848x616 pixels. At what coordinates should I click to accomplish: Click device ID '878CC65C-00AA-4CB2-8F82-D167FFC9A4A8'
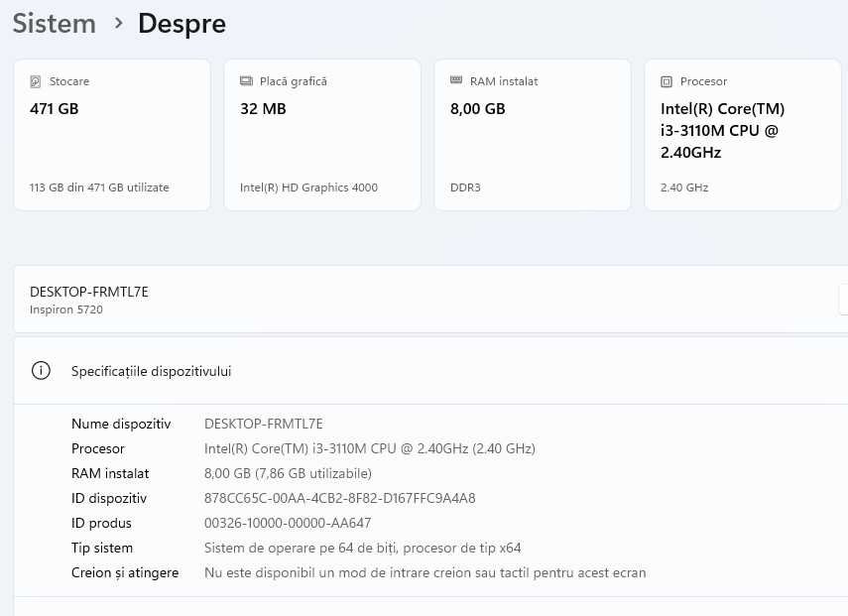pos(340,499)
